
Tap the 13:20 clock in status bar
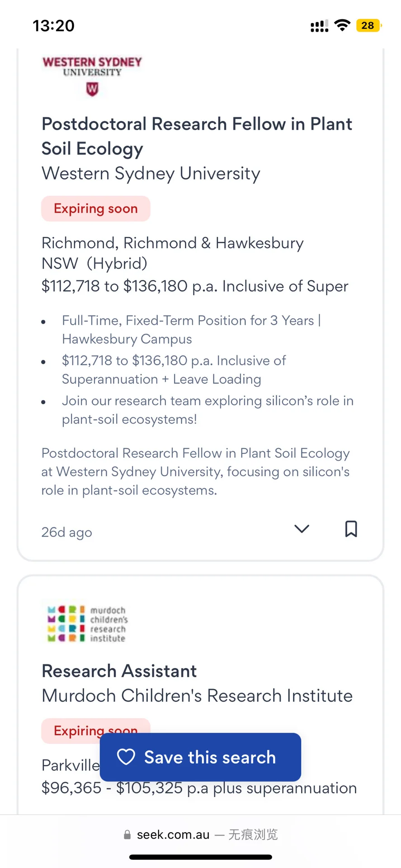53,26
